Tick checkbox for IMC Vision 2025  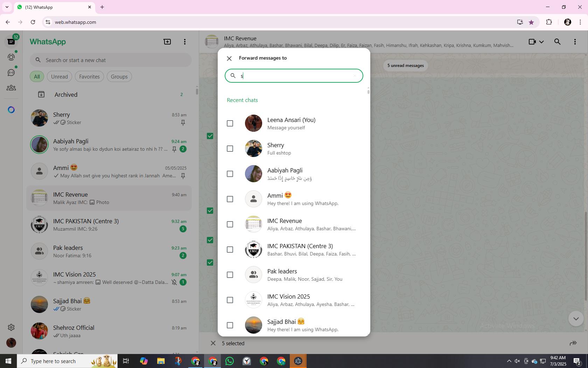point(230,300)
